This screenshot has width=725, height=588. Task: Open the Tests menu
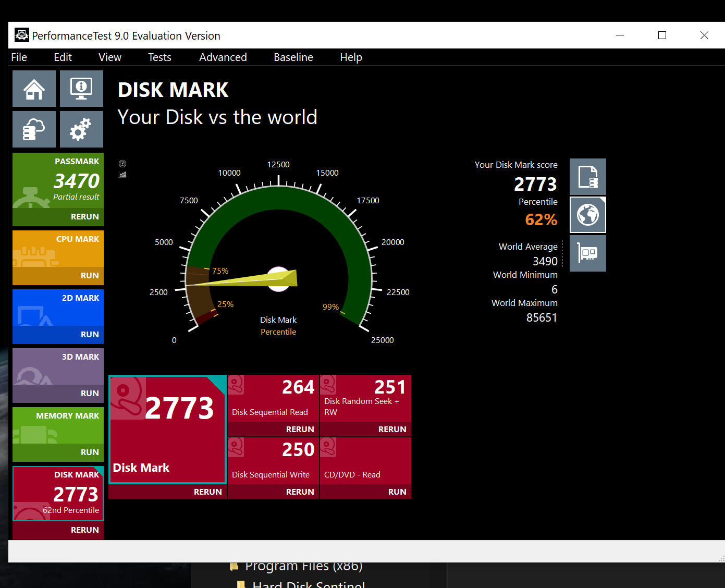[x=159, y=57]
